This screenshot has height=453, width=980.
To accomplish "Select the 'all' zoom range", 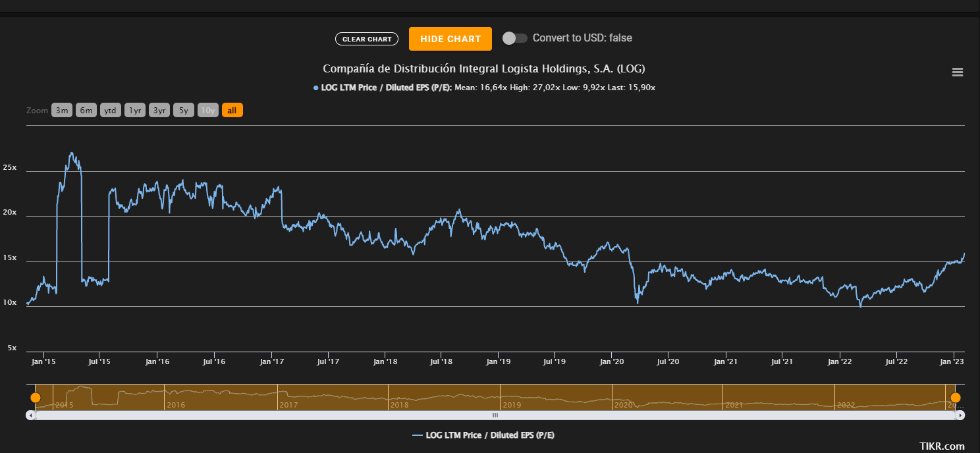I will coord(232,111).
